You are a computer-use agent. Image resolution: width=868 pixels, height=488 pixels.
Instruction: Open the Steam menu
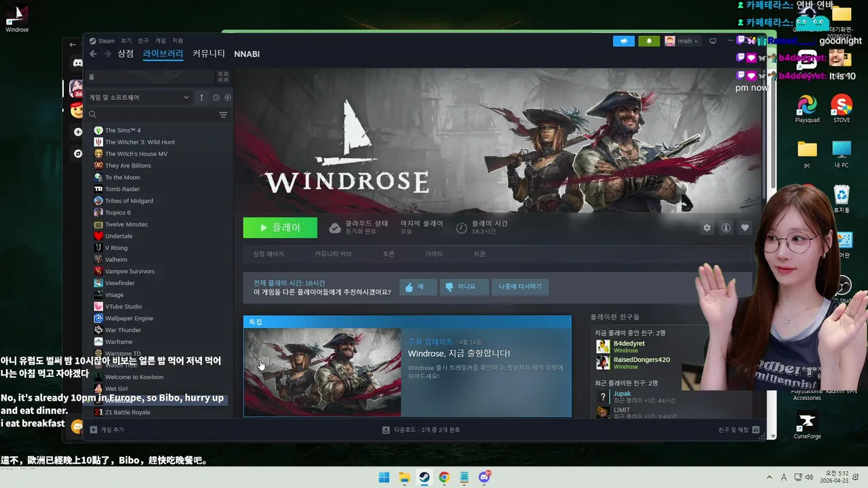click(102, 41)
